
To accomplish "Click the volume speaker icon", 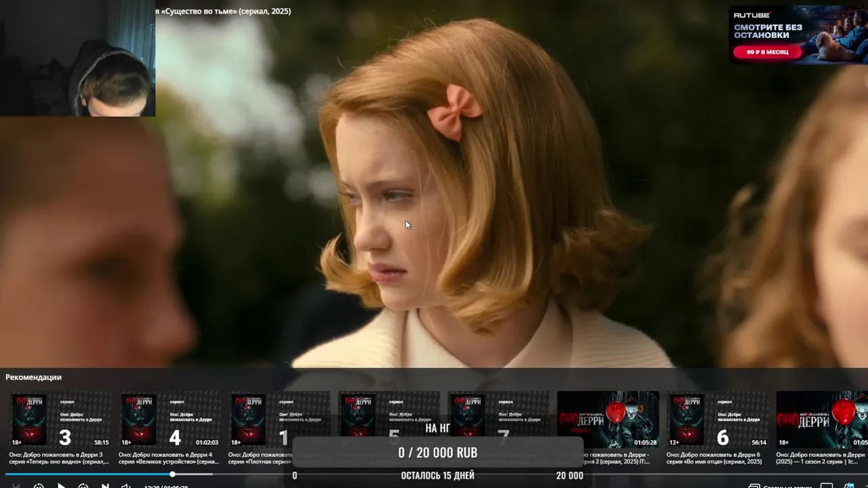I will pos(126,485).
